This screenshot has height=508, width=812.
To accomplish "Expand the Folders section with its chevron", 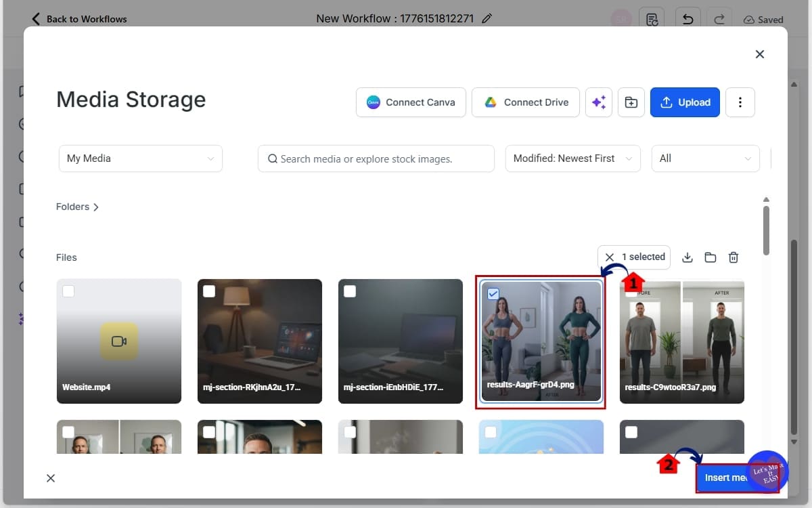I will pos(95,207).
